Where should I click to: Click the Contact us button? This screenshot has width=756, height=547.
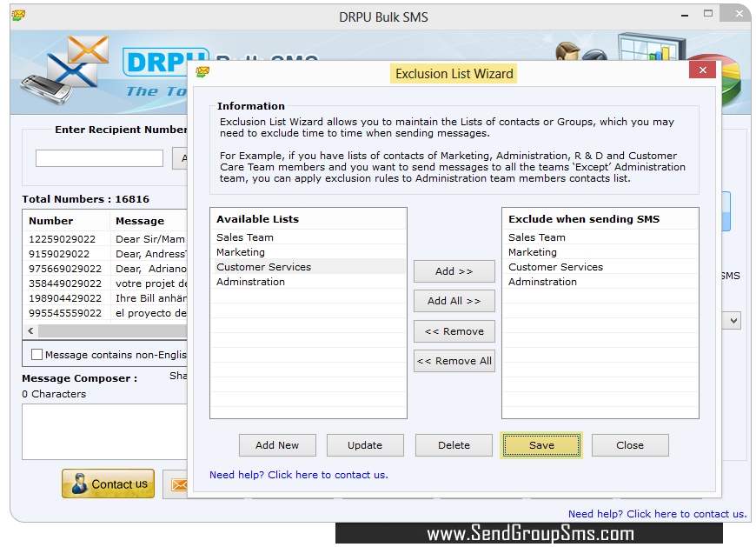(x=108, y=484)
